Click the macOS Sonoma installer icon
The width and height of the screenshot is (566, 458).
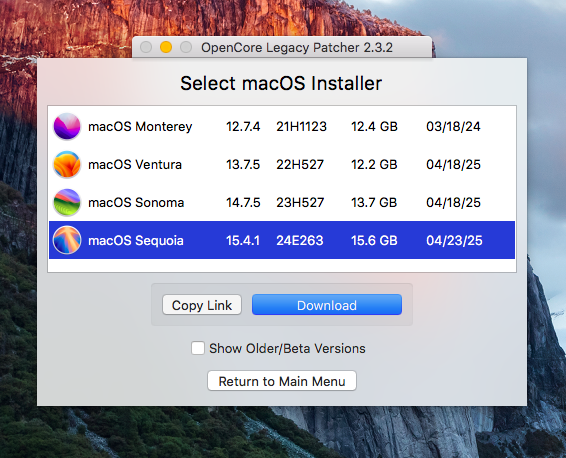tap(67, 202)
